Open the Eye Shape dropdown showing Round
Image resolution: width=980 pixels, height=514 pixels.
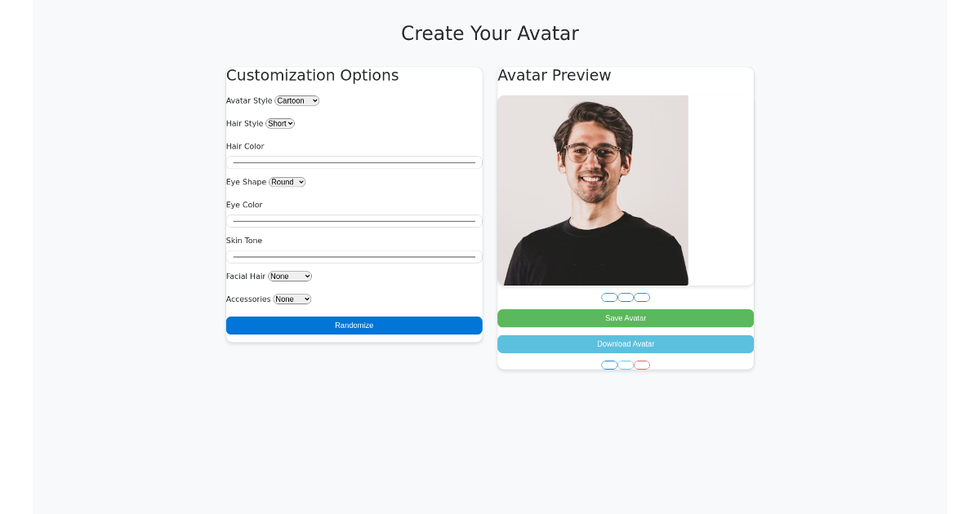click(287, 181)
